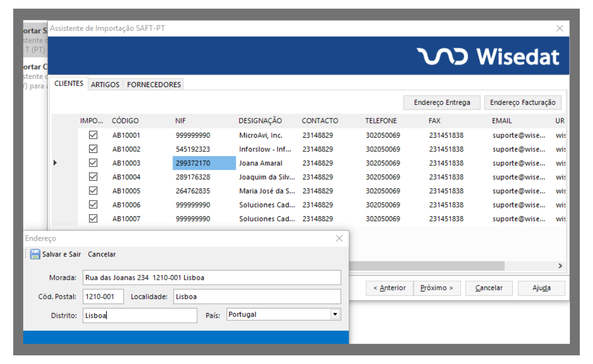Close the Assistente de Importação SAFT-PT window
This screenshot has width=593, height=364.
[559, 29]
